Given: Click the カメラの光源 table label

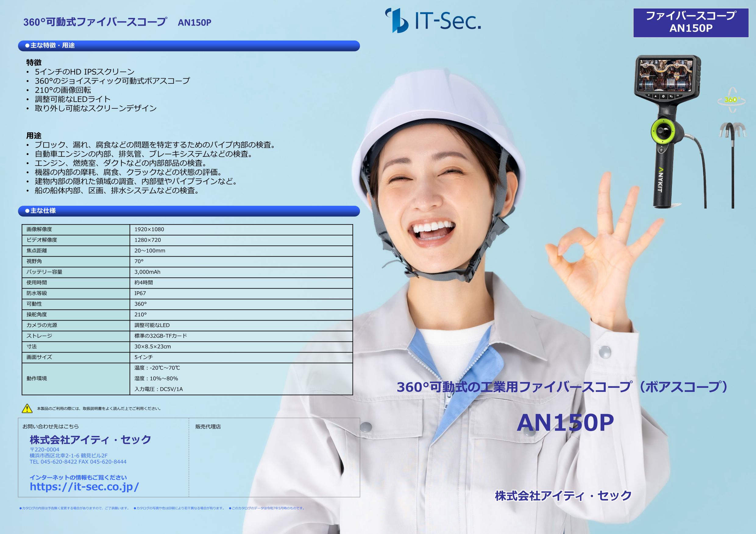Looking at the screenshot, I should (x=42, y=325).
